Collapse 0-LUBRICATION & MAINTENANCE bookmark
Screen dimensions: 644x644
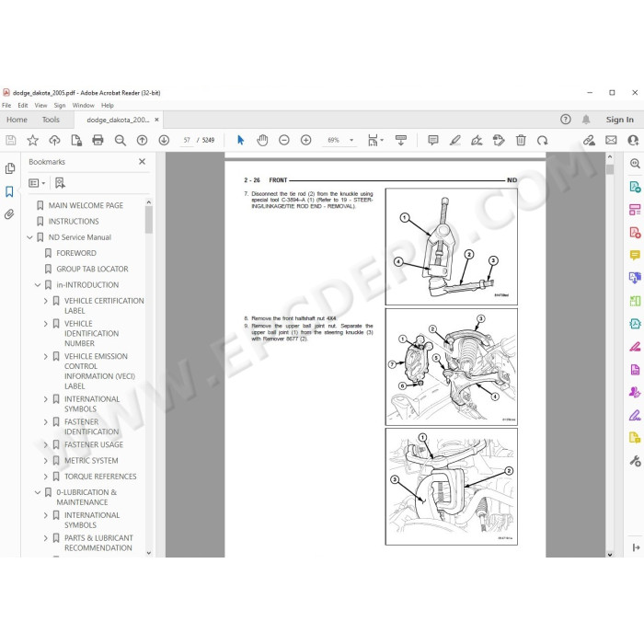point(38,492)
